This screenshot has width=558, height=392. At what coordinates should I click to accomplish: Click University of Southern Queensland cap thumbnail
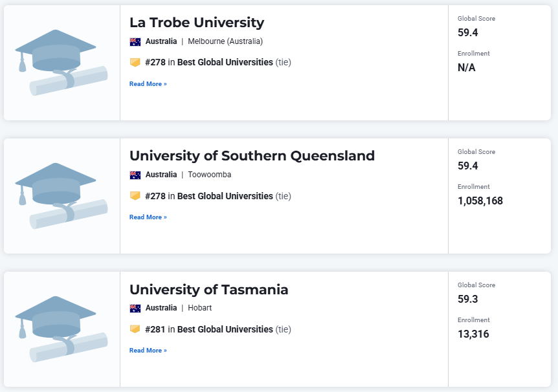[x=61, y=196]
